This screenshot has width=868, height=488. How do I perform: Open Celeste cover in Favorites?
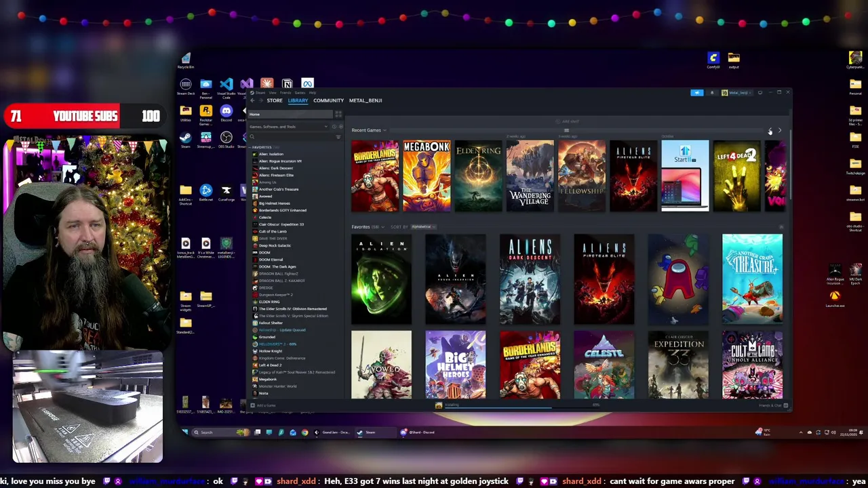[x=604, y=365]
